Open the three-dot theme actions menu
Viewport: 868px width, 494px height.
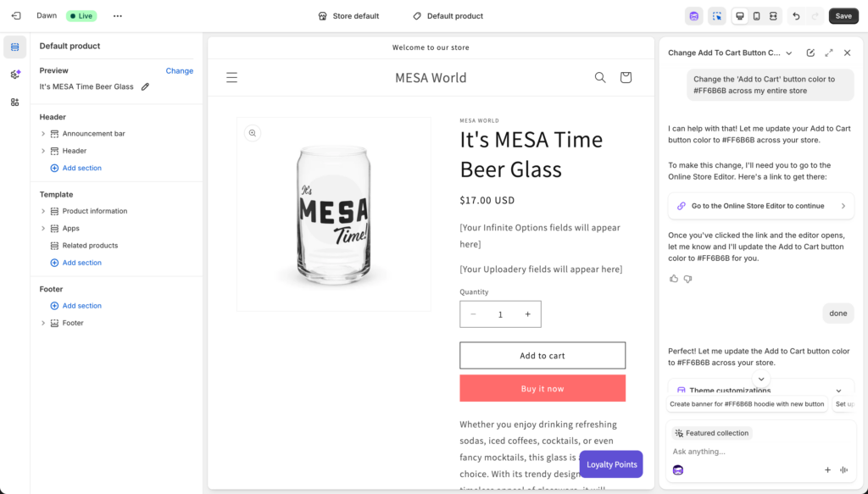click(x=117, y=16)
